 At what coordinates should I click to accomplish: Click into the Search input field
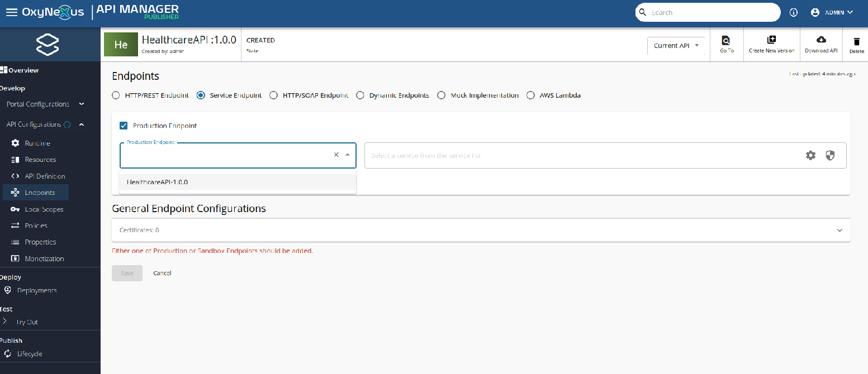pyautogui.click(x=713, y=12)
